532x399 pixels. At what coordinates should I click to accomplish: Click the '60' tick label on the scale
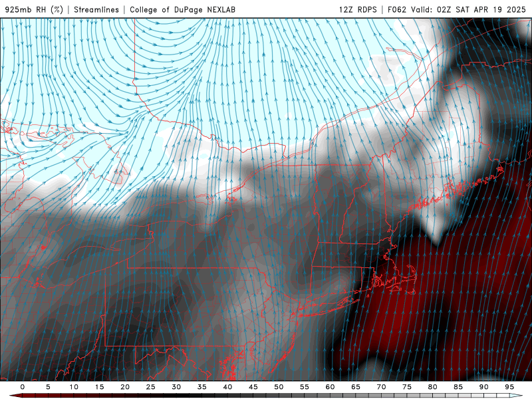(x=330, y=387)
